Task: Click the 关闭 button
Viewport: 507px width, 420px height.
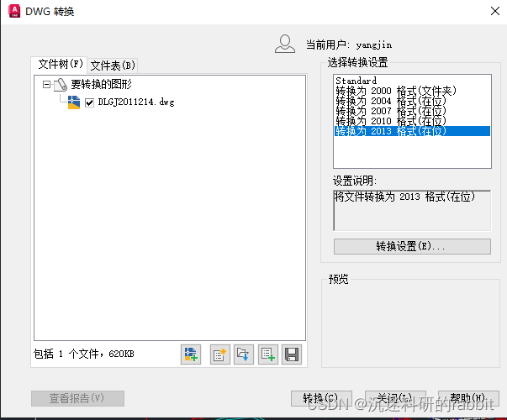Action: click(x=395, y=398)
